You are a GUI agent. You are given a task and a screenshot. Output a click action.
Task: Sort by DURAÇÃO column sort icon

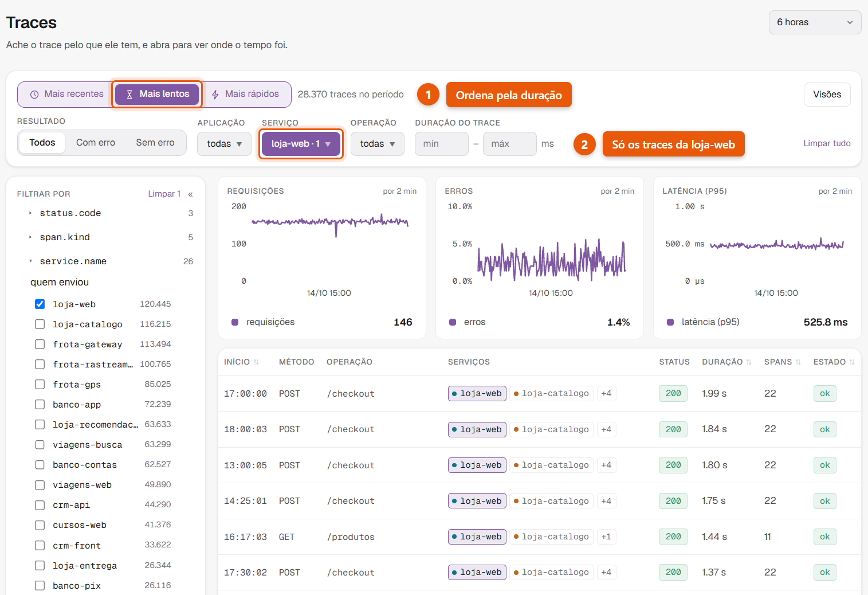tap(748, 362)
